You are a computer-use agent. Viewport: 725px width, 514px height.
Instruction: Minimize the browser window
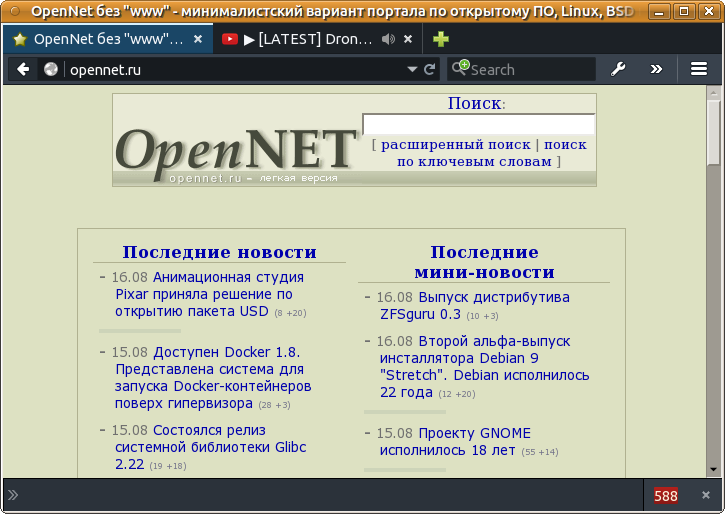(659, 12)
